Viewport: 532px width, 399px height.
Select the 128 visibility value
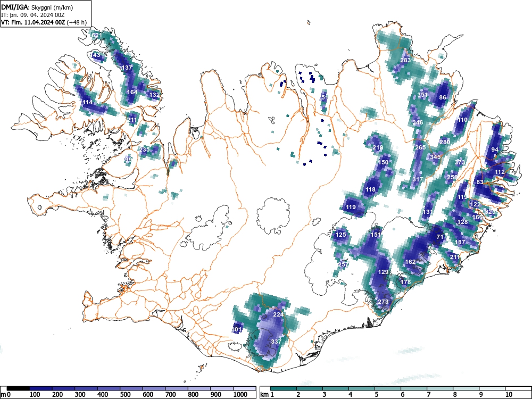pyautogui.click(x=462, y=222)
